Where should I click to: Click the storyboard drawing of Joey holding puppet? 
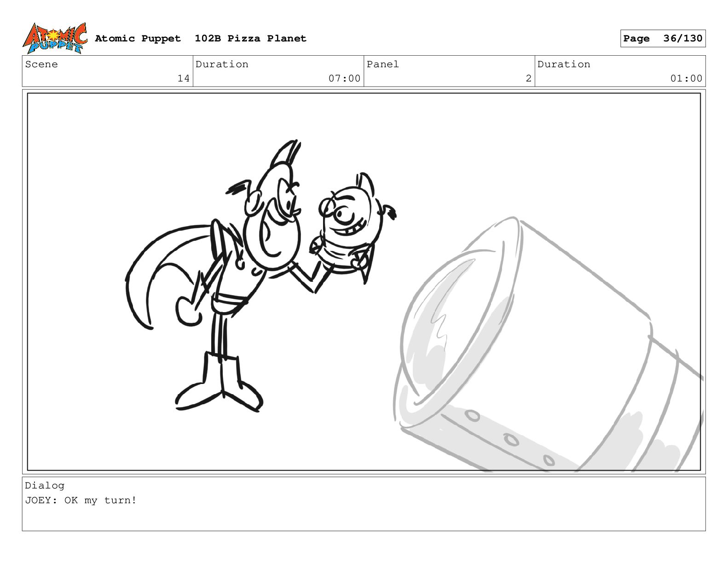(x=260, y=276)
